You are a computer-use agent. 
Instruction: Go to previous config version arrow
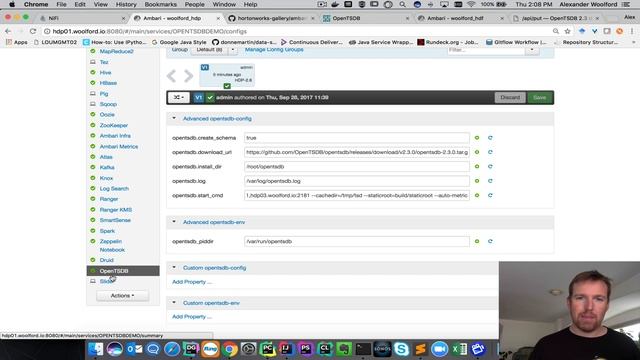point(171,76)
